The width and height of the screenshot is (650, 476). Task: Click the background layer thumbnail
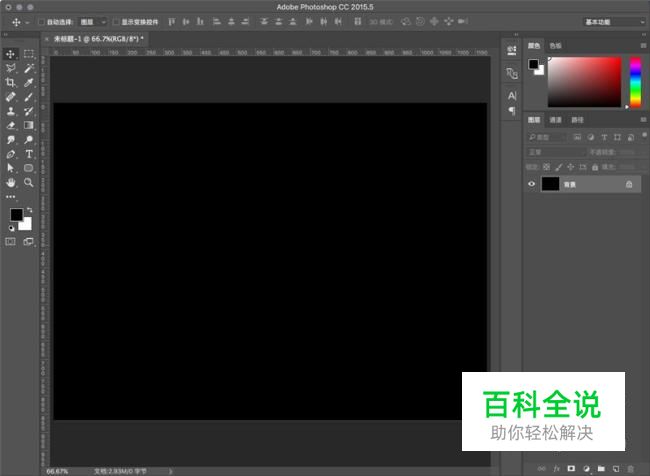point(551,184)
